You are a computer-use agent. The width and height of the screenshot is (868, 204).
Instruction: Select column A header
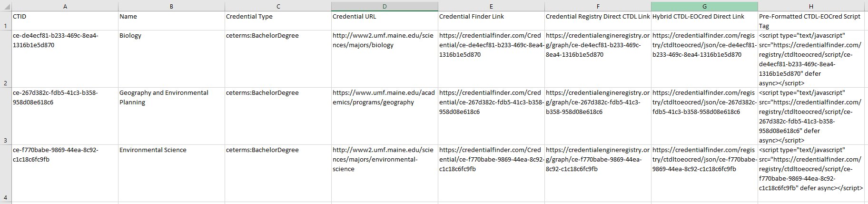65,6
